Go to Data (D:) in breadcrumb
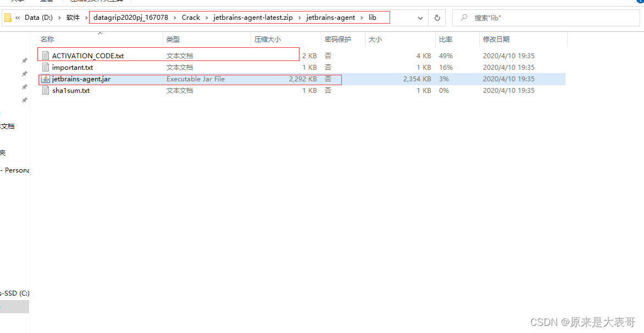 38,18
